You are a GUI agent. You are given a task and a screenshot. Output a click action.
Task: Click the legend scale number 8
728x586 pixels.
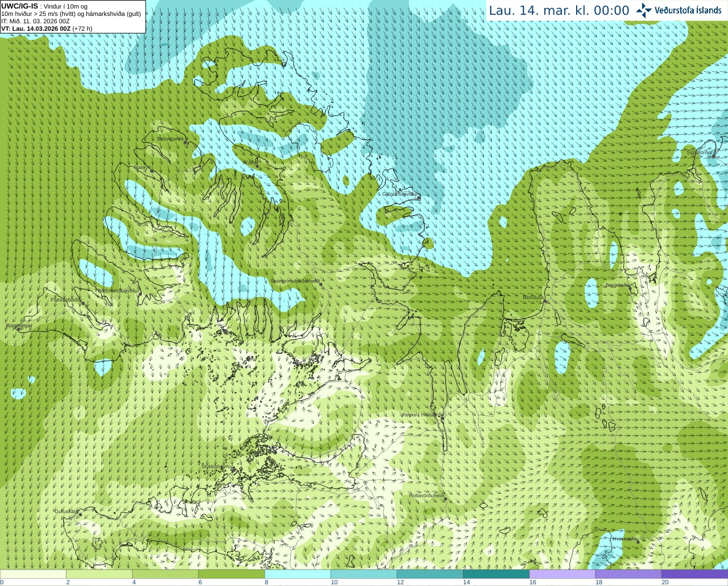[266, 582]
